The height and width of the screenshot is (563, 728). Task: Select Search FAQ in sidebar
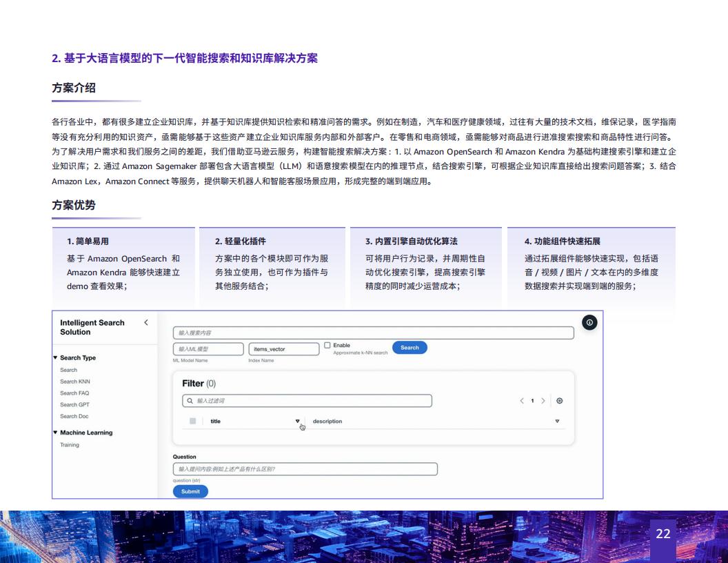[74, 393]
